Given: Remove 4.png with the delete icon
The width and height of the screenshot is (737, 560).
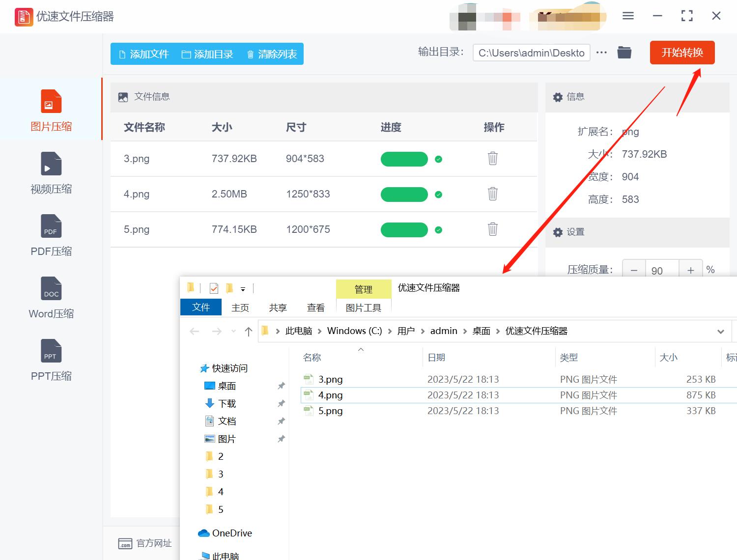Looking at the screenshot, I should (492, 194).
